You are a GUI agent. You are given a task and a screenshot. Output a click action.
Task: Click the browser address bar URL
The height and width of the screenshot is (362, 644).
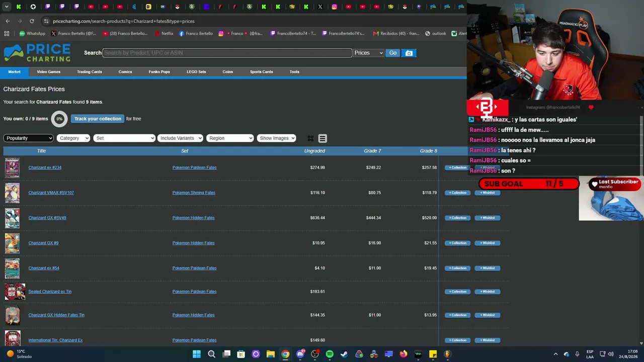[x=124, y=21]
